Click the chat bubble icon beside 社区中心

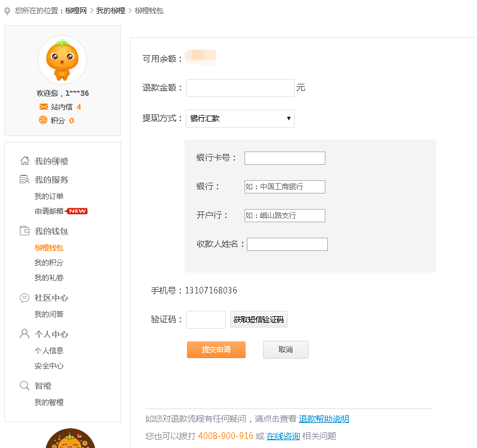25,298
